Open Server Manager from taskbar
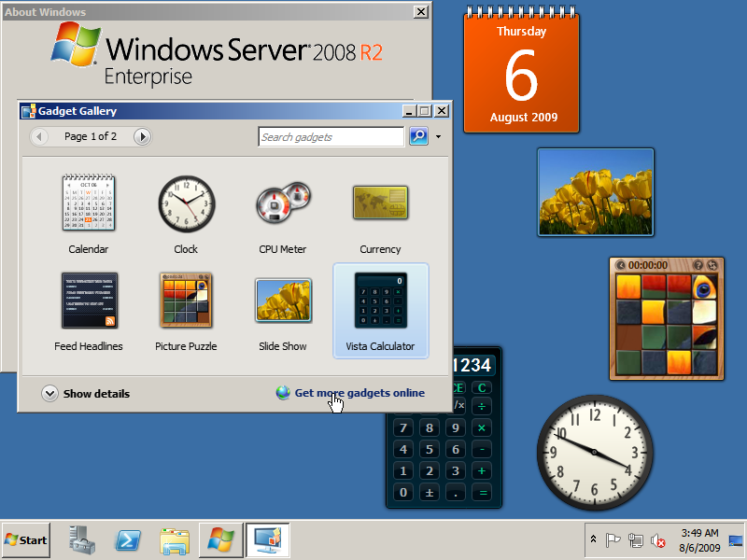747x560 pixels. coord(81,540)
